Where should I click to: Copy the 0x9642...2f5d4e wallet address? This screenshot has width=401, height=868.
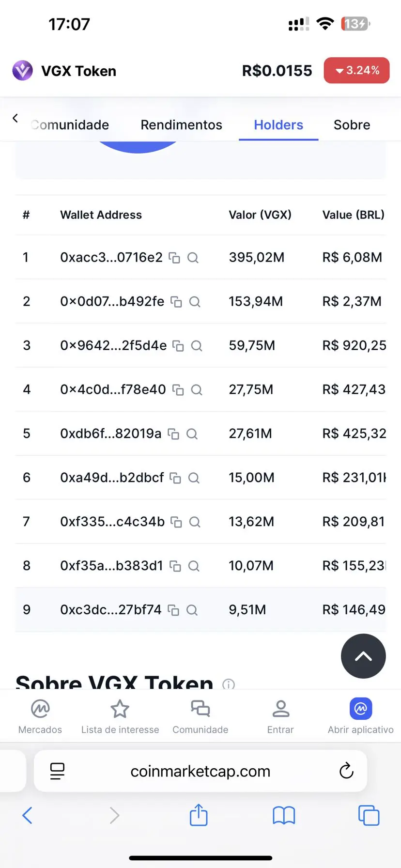178,346
